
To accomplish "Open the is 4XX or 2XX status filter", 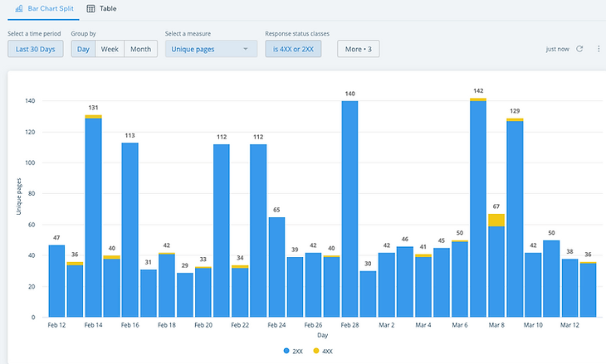I will point(293,49).
